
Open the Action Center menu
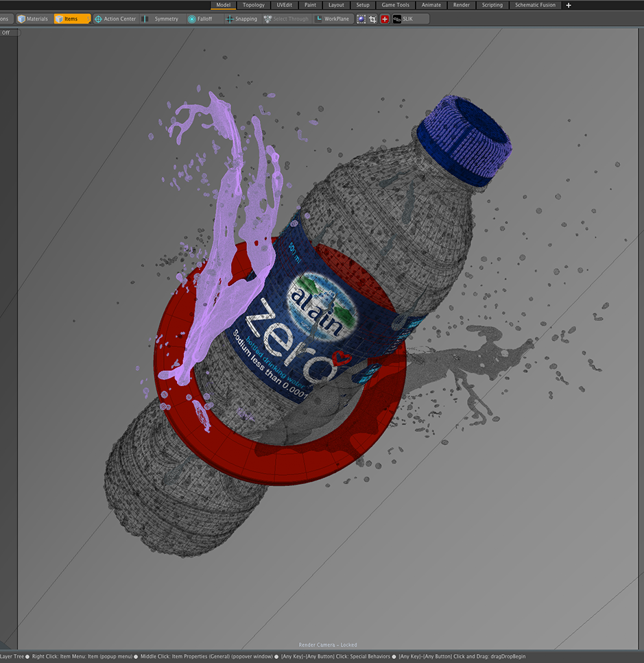pos(115,19)
